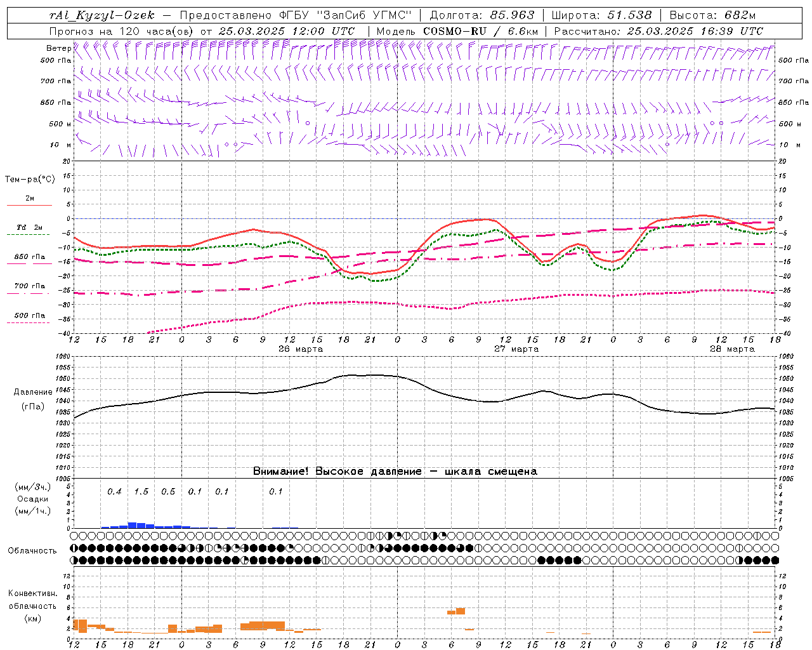Click the 26 марта date label
Viewport: 812px width, 650px height.
click(x=301, y=349)
